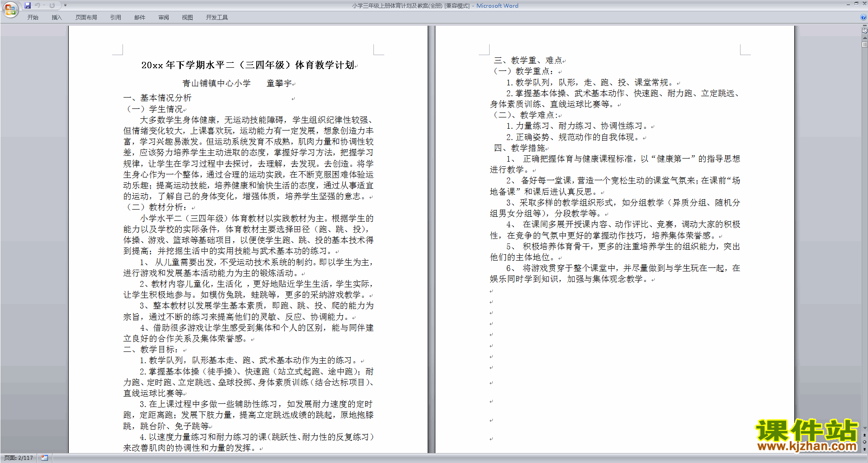Click the split-window handle above the scrollbar
The width and height of the screenshot is (868, 463).
[x=864, y=26]
